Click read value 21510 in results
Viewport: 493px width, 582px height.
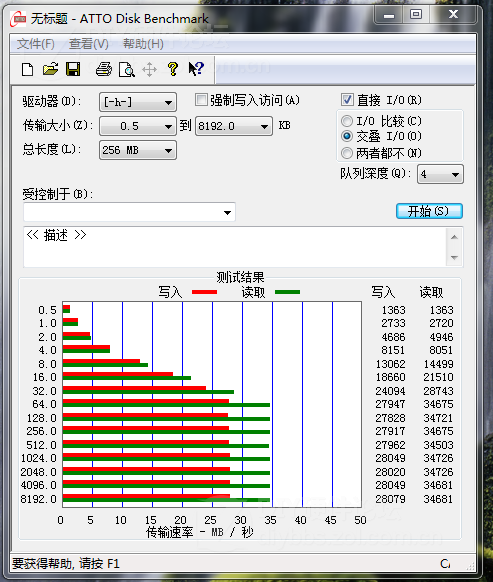point(438,377)
